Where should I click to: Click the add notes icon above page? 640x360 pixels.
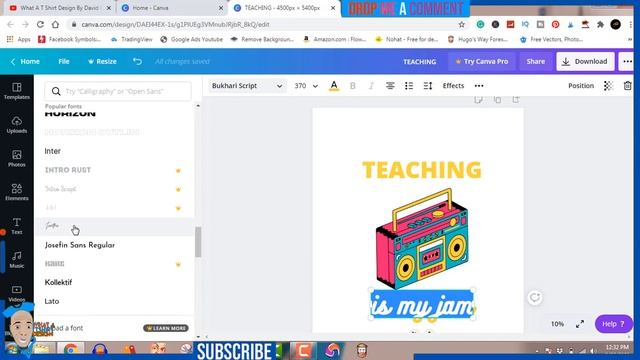pos(478,99)
